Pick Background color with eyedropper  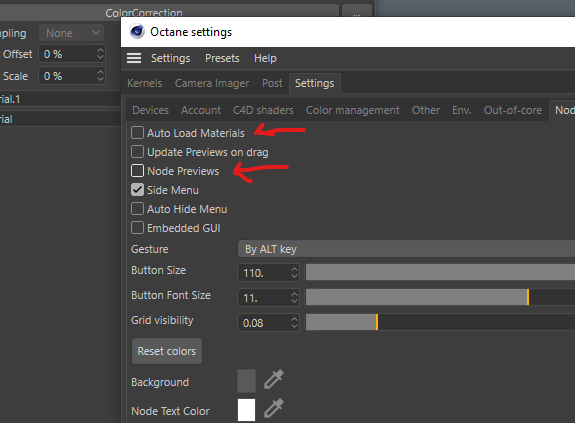tap(274, 379)
